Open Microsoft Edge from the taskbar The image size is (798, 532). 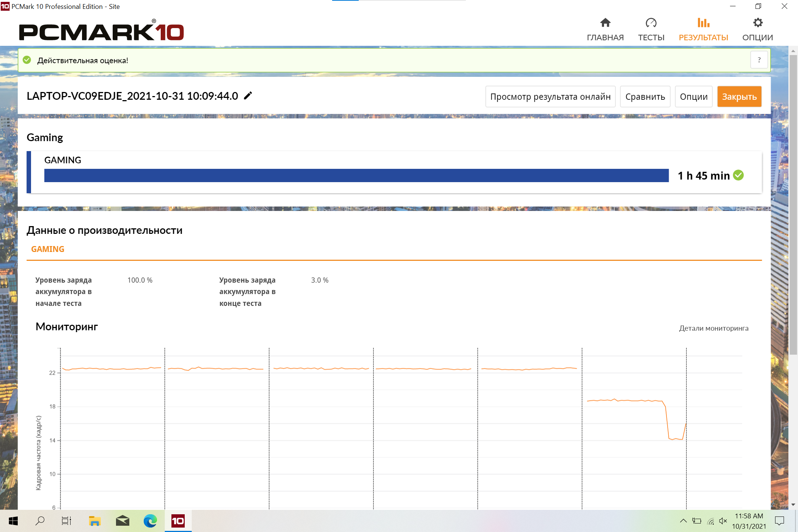[x=150, y=521]
